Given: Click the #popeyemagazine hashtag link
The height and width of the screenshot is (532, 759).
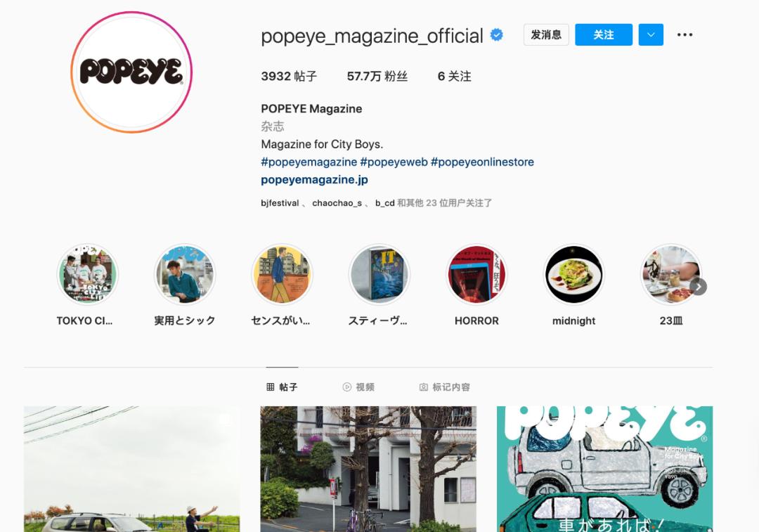Looking at the screenshot, I should (x=309, y=162).
